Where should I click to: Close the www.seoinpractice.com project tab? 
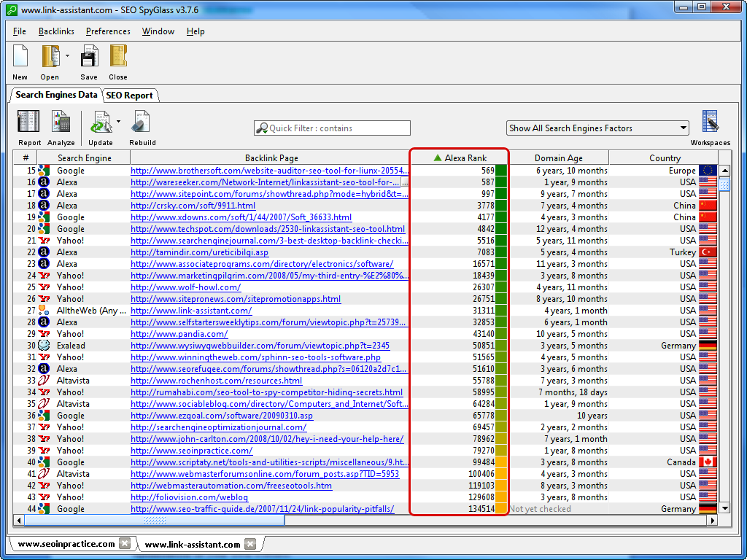point(124,544)
